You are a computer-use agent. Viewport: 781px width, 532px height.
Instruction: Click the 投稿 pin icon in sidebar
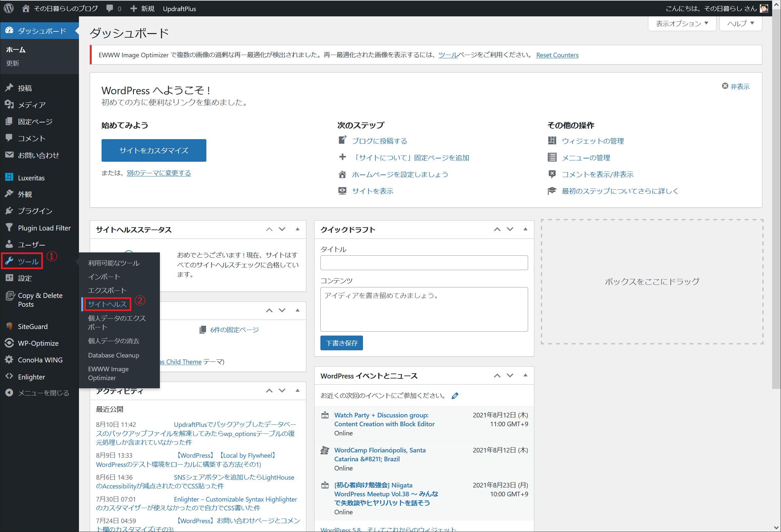click(x=9, y=88)
